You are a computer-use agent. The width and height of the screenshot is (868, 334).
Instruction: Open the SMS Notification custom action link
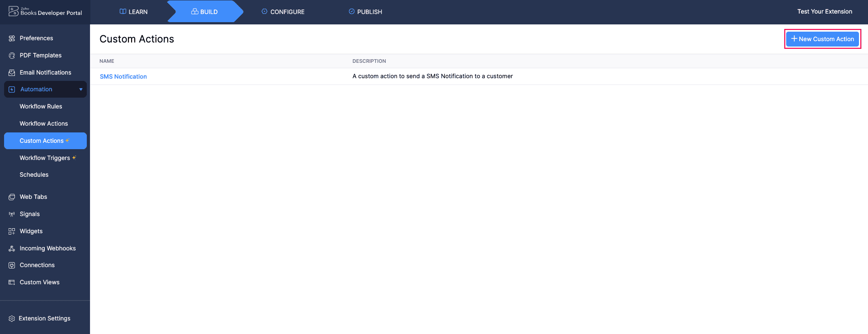[123, 77]
